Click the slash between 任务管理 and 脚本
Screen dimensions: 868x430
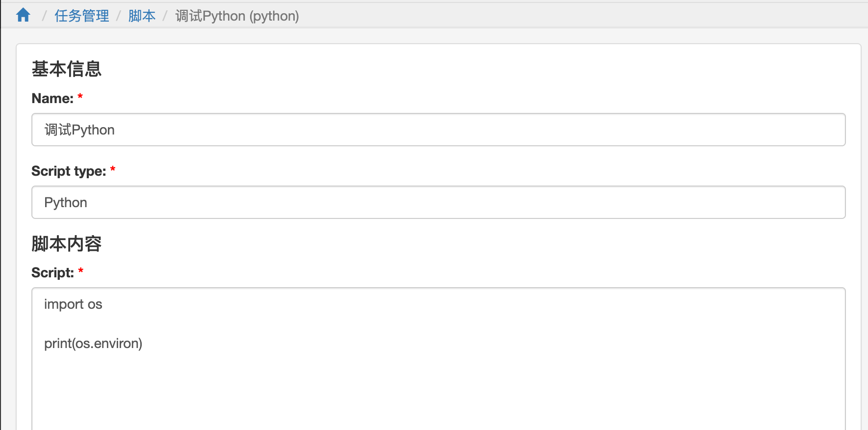pos(119,16)
